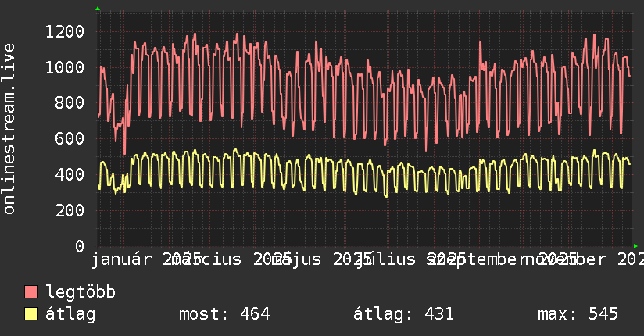Click the 'max: 545' value
Image resolution: width=644 pixels, height=336 pixels.
[578, 314]
